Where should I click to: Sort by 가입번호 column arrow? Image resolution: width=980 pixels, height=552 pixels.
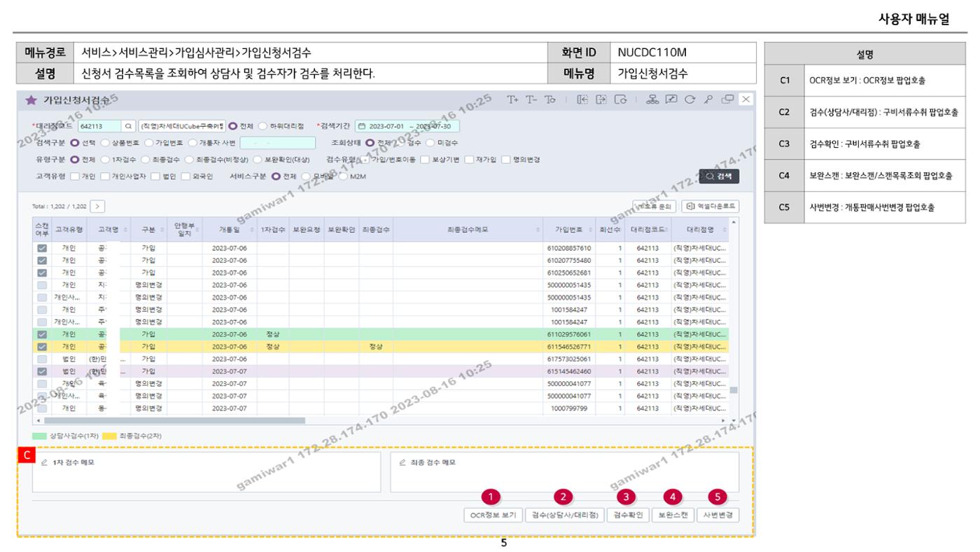pyautogui.click(x=591, y=230)
